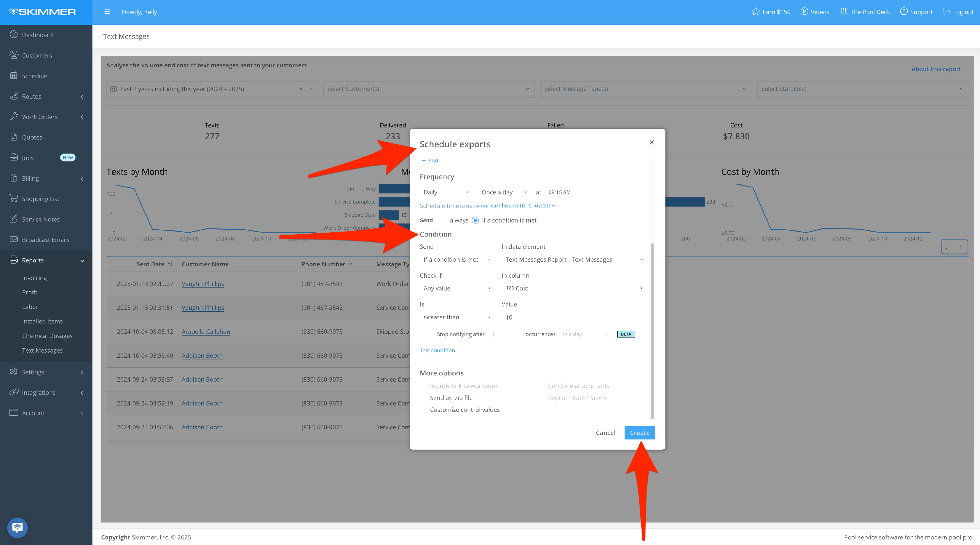Enable the Send as .zip file option

(451, 398)
